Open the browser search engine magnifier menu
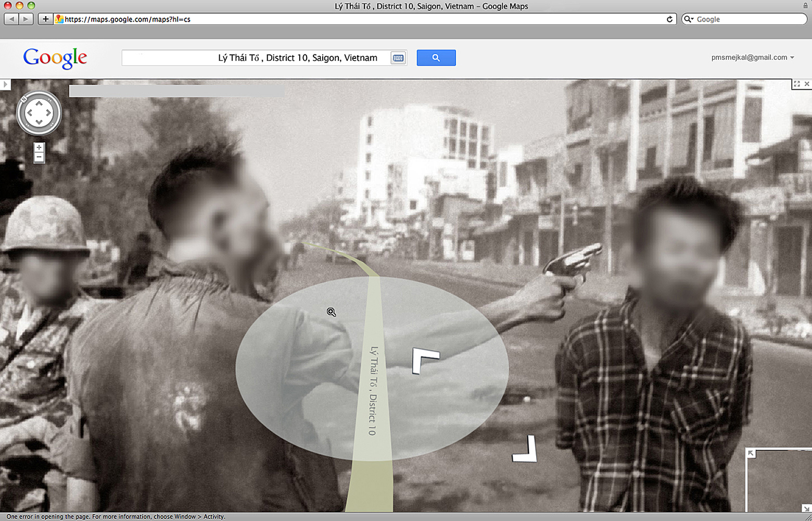The image size is (812, 521). click(x=689, y=19)
